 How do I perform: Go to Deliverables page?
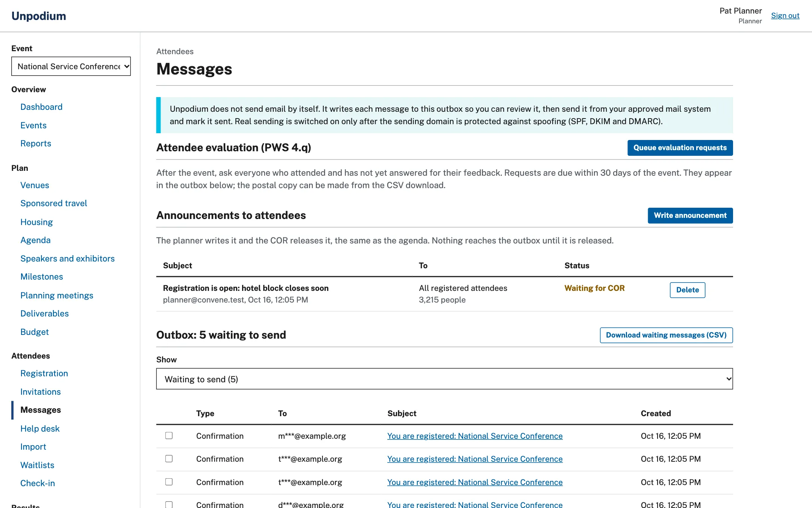[44, 313]
